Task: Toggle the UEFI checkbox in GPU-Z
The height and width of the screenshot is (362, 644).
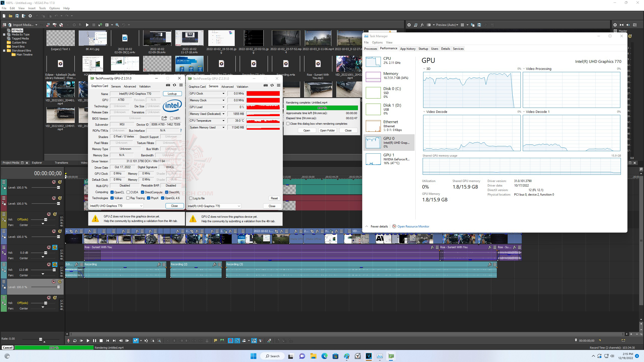Action: (172, 118)
